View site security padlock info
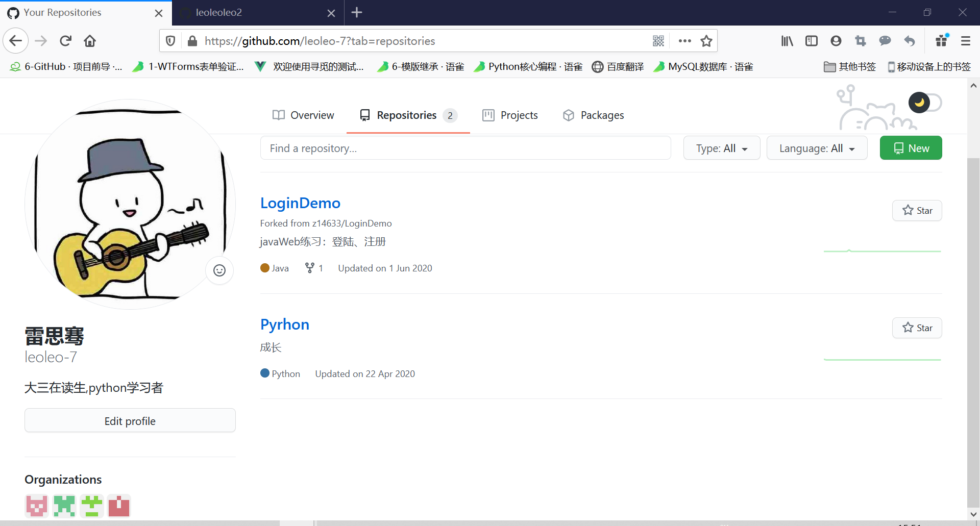 pyautogui.click(x=192, y=41)
